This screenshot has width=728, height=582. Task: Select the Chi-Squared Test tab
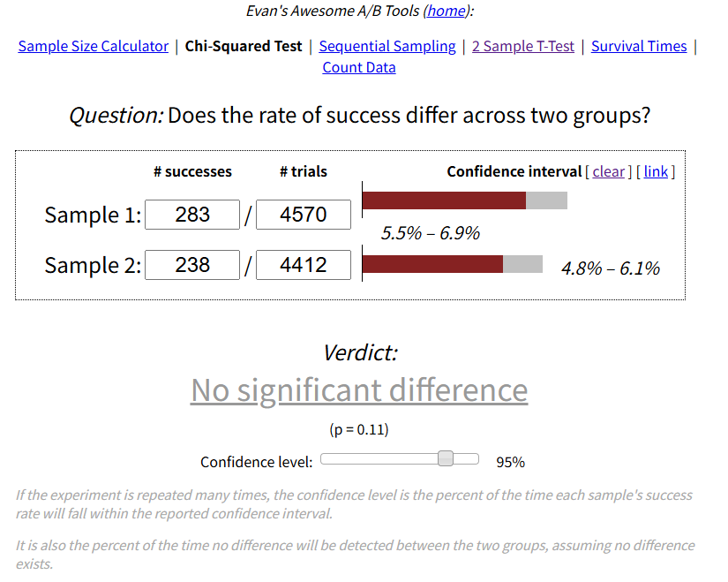(x=244, y=46)
